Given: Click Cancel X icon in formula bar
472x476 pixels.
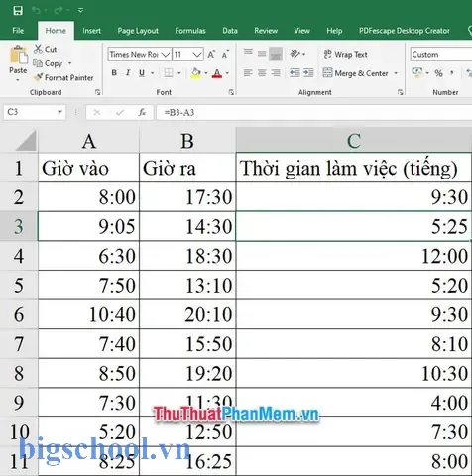Looking at the screenshot, I should point(97,113).
